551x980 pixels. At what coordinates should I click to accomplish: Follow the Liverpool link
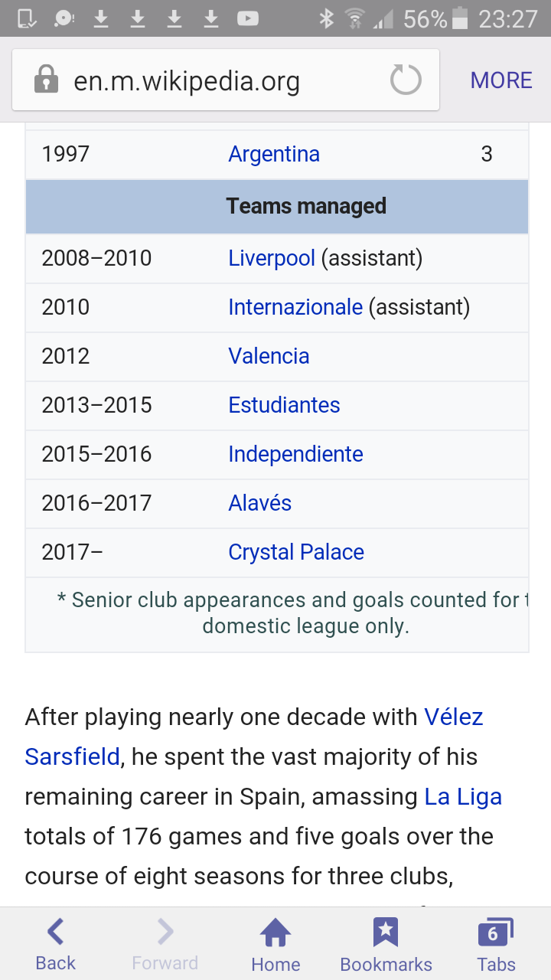pyautogui.click(x=272, y=258)
